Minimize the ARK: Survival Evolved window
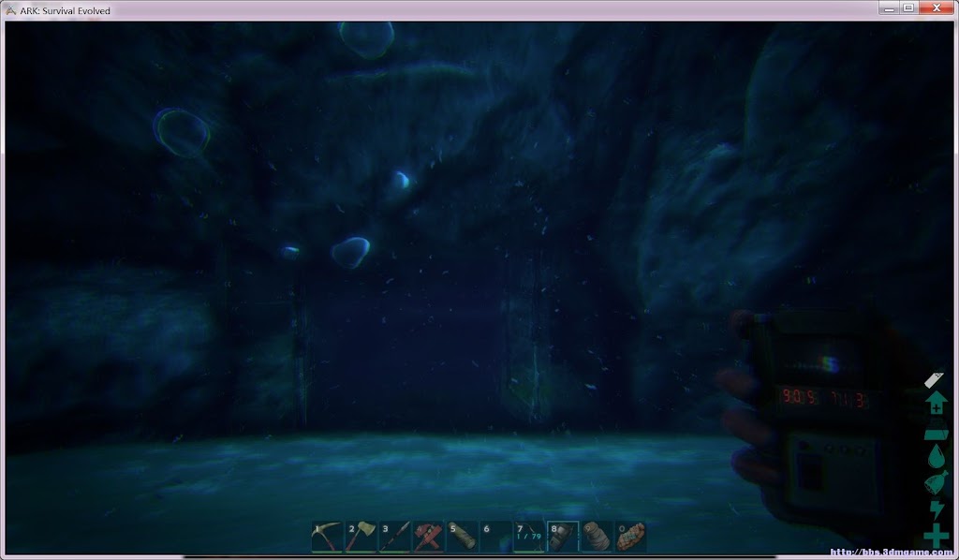The height and width of the screenshot is (560, 959). point(889,7)
